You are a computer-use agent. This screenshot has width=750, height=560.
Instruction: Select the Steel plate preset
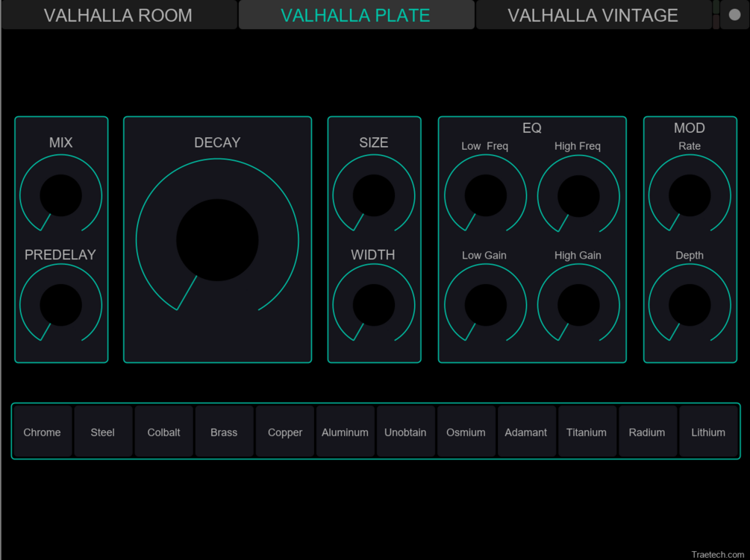(103, 432)
